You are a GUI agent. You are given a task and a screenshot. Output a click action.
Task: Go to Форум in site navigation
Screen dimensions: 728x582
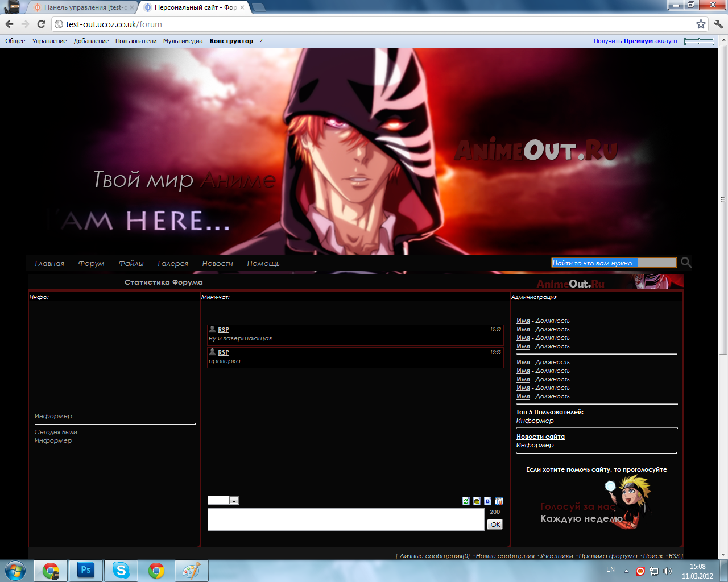[92, 263]
